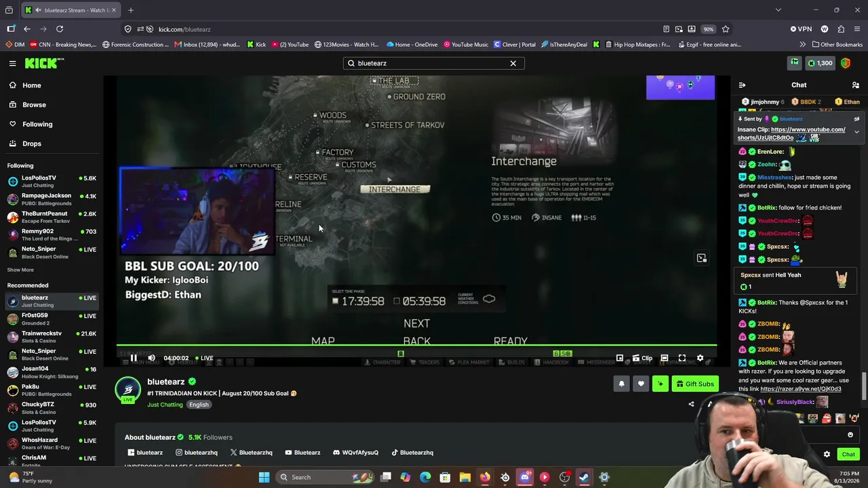Share the bluetearz channel
The width and height of the screenshot is (868, 488).
coord(691,405)
